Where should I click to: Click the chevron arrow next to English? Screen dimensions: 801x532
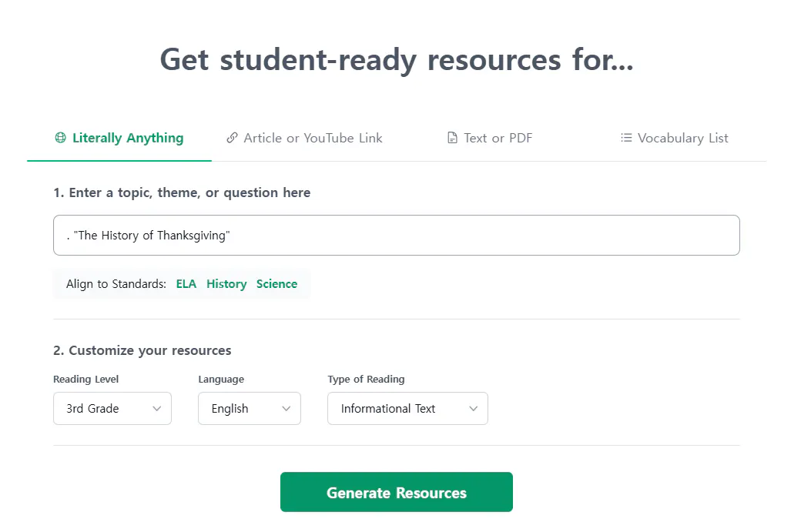pyautogui.click(x=287, y=409)
